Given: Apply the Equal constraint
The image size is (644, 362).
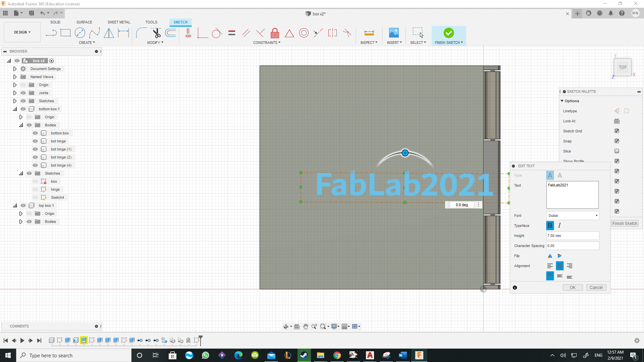Looking at the screenshot, I should coord(232,33).
